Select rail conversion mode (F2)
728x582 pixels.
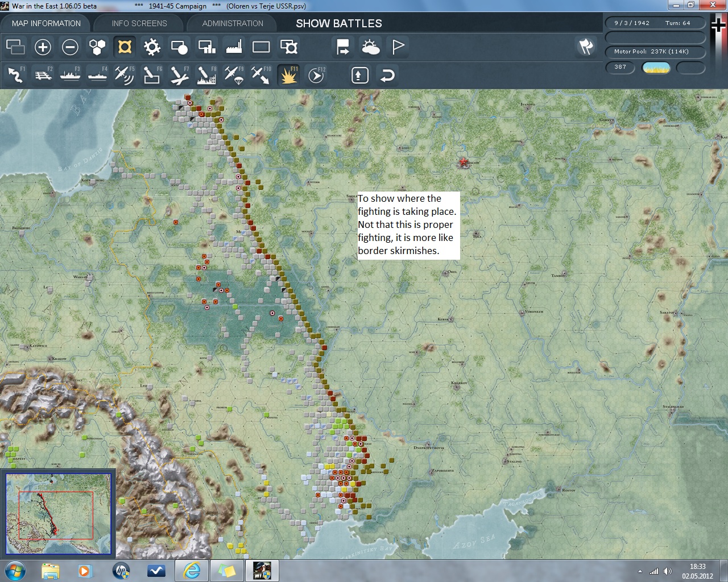(x=43, y=75)
